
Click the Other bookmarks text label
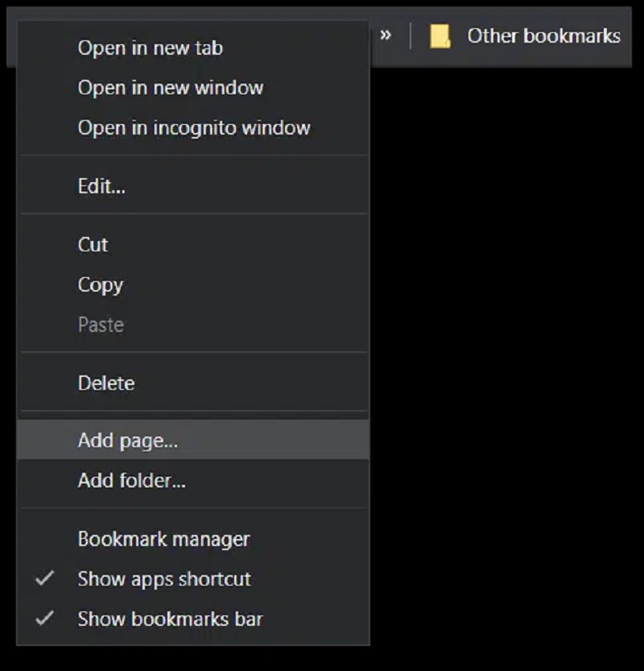pyautogui.click(x=543, y=36)
